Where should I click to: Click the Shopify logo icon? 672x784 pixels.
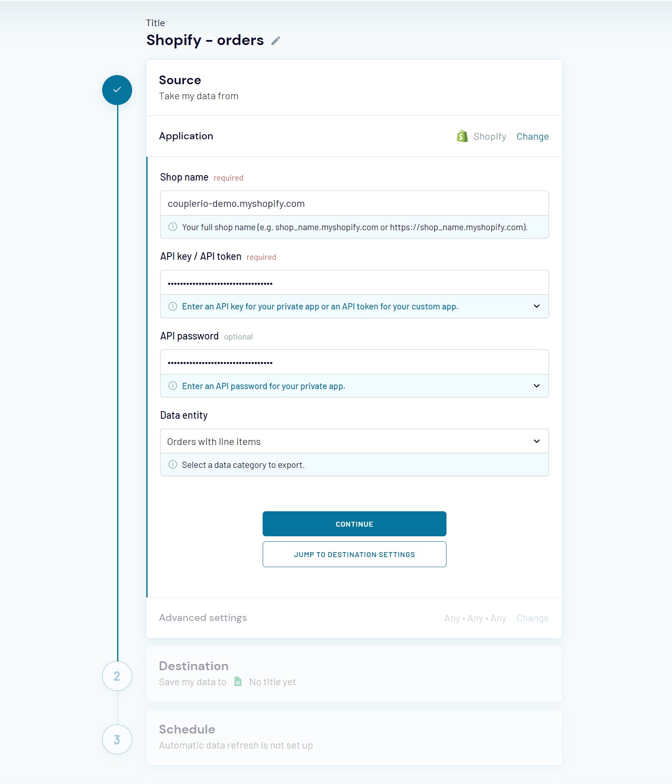(462, 136)
